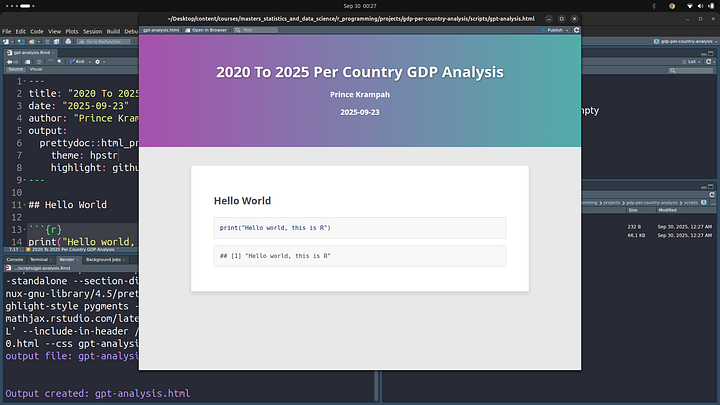Collapse the R chunk fold arrow on line 13
Viewport: 720px width, 405px height.
(x=25, y=230)
